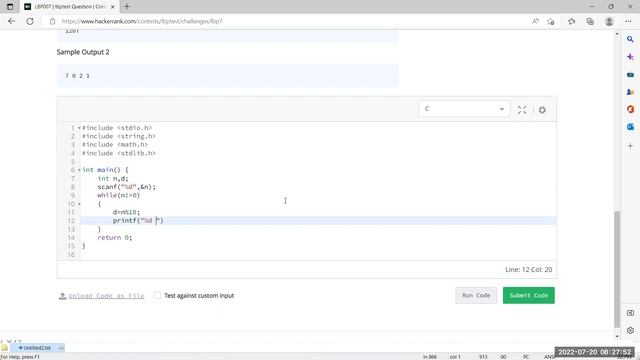The image size is (640, 360).
Task: Open the browser profile avatar
Action: pos(609,21)
